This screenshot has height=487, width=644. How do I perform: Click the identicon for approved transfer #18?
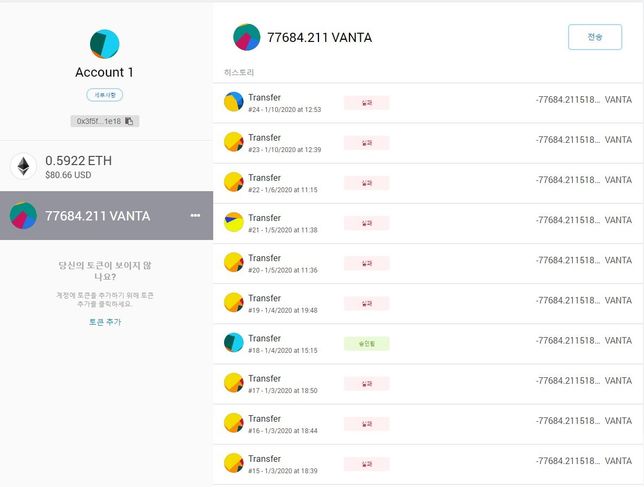pos(233,342)
